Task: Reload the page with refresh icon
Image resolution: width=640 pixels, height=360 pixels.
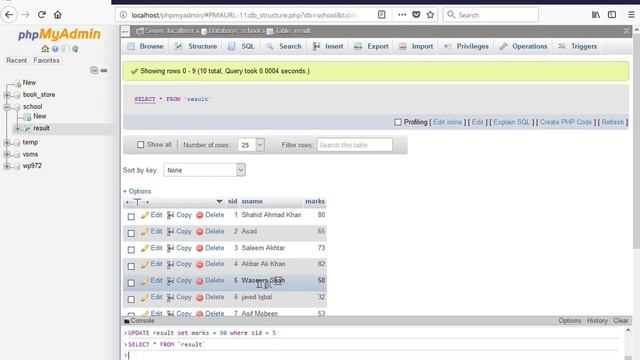Action: click(42, 15)
